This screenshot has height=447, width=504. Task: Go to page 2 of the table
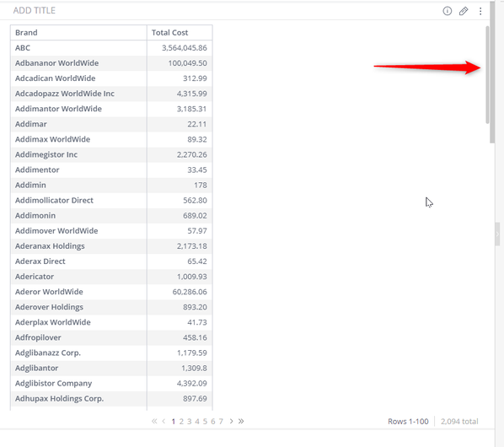181,421
